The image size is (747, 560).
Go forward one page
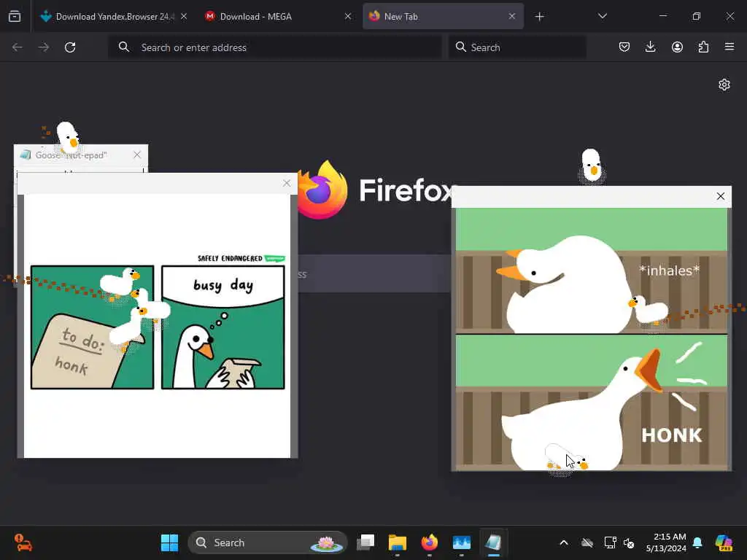pos(44,47)
